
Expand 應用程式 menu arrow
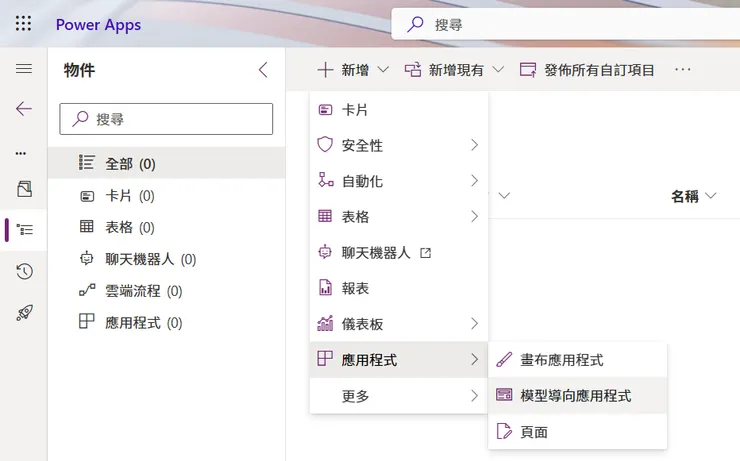click(474, 360)
